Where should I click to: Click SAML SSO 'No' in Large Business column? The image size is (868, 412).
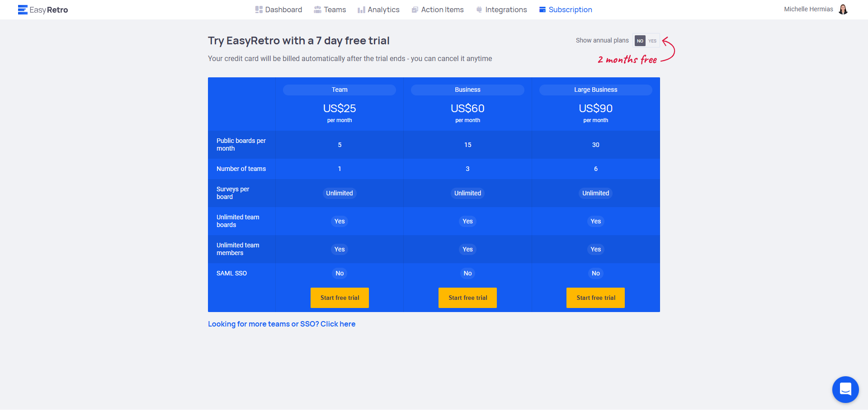tap(595, 273)
